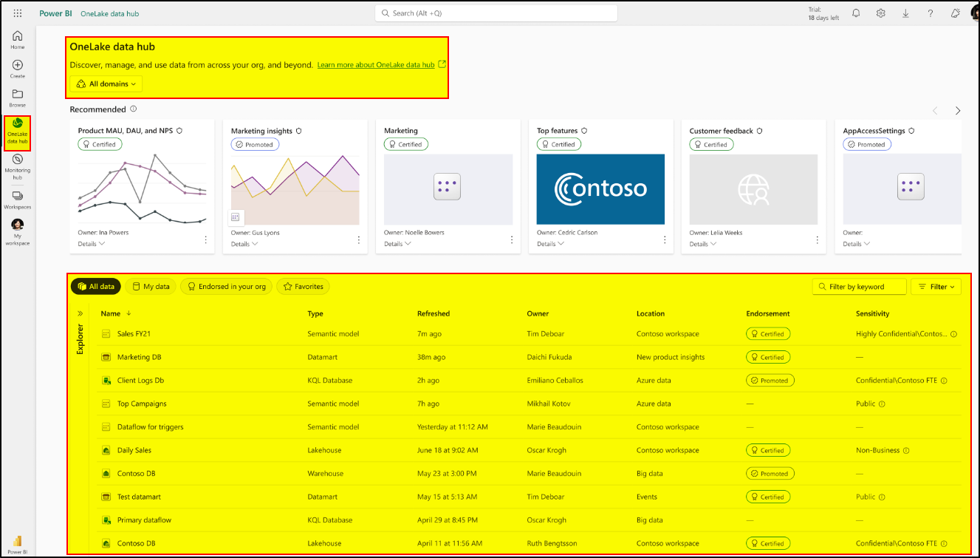
Task: Select OneLake data hub sidebar icon
Action: point(18,133)
